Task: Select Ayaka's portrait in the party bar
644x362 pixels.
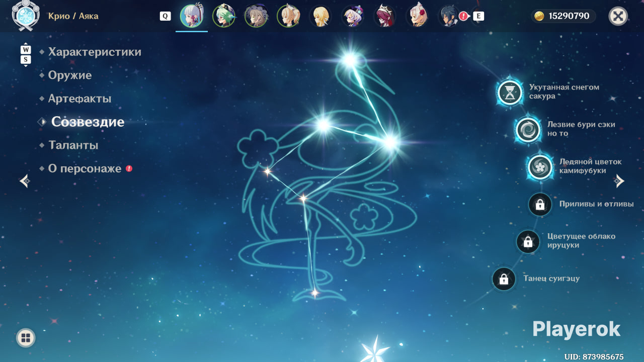Action: (x=192, y=16)
